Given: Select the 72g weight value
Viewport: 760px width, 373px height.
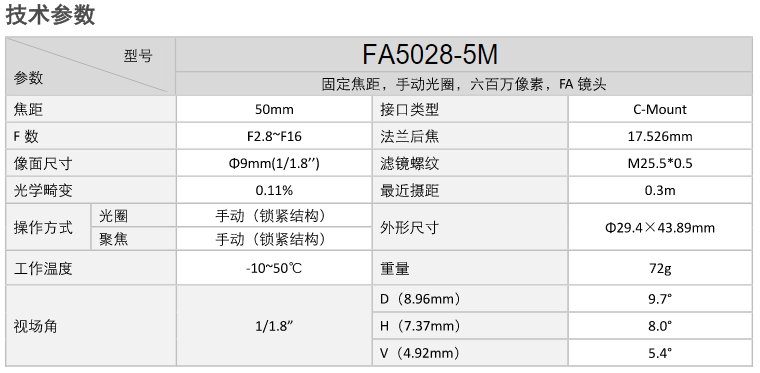Looking at the screenshot, I should [x=660, y=268].
